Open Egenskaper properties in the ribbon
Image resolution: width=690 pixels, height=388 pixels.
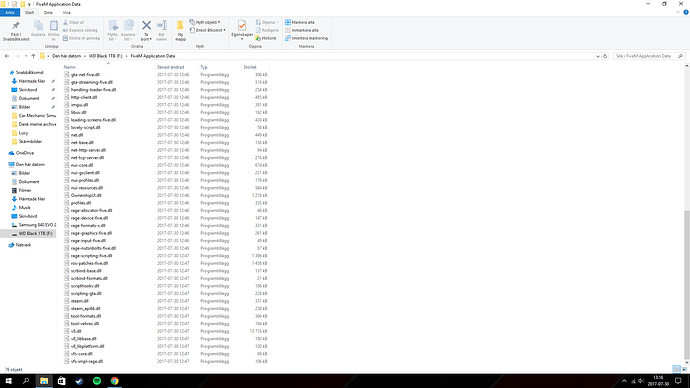pyautogui.click(x=242, y=29)
